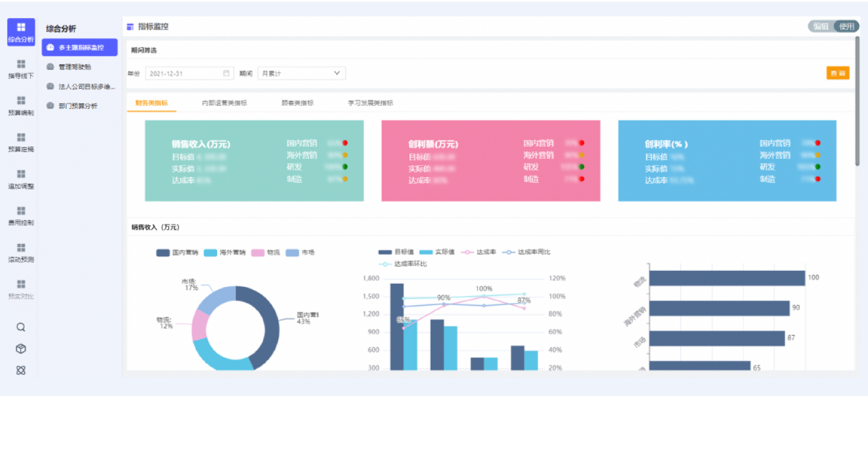868x452 pixels.
Task: Click the 2021-12-31 date input field
Action: 183,73
